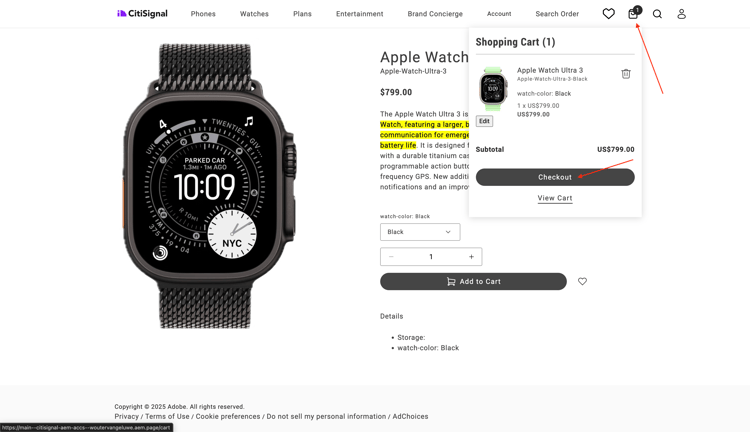This screenshot has width=750, height=432.
Task: Open Brand Concierge navigation item
Action: 435,14
